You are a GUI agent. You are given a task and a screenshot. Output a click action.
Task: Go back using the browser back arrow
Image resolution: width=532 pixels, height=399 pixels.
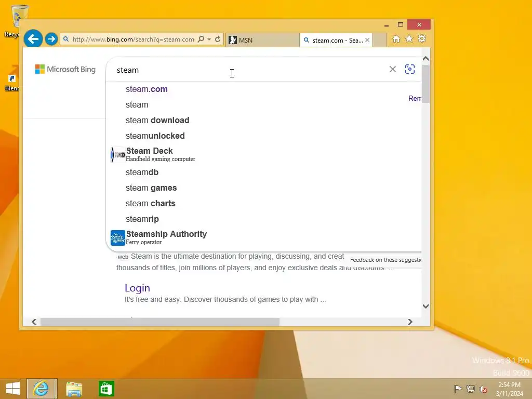[x=33, y=39]
